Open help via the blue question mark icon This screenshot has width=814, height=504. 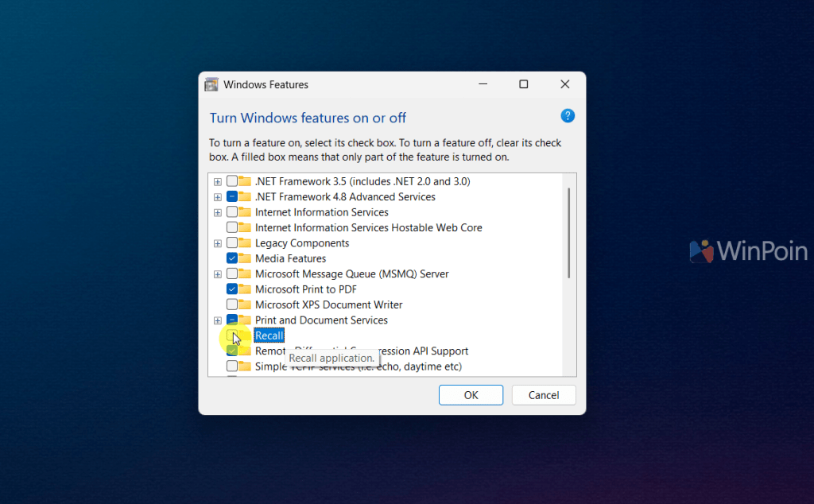568,115
